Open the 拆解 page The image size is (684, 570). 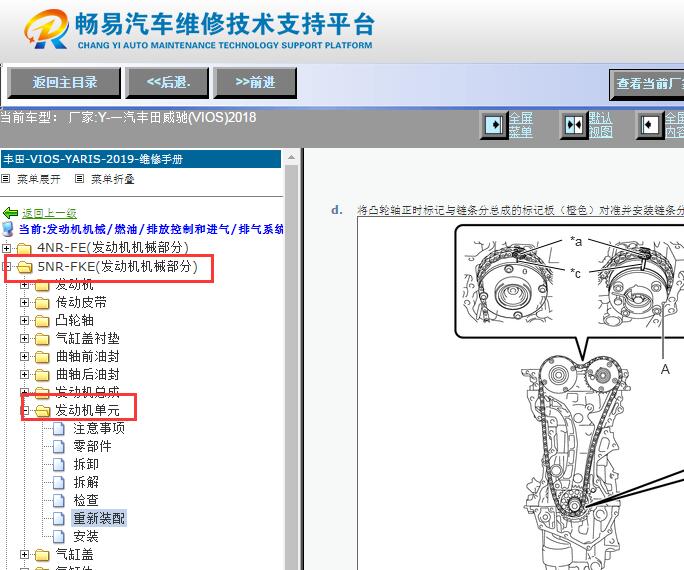coord(86,482)
